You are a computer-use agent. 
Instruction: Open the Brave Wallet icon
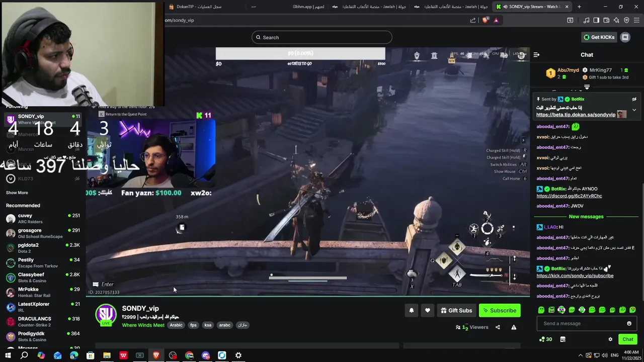tap(606, 20)
